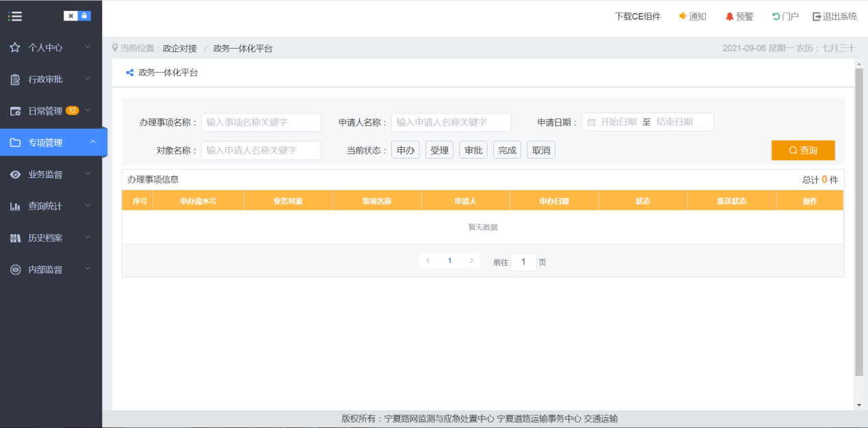Click the 办理事项名称 keyword input field
Viewport: 868px width, 428px height.
point(261,123)
